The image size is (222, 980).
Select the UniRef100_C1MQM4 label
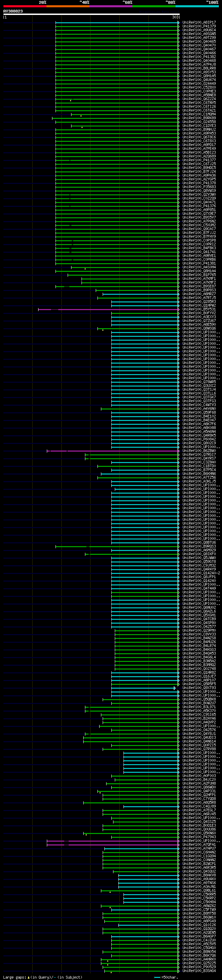click(x=199, y=114)
